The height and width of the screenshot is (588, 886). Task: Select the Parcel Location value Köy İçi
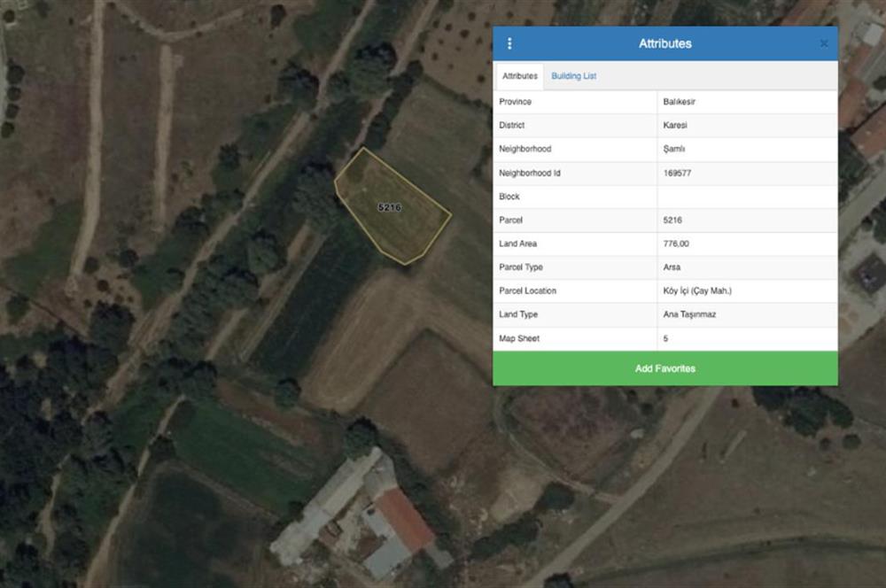[697, 290]
